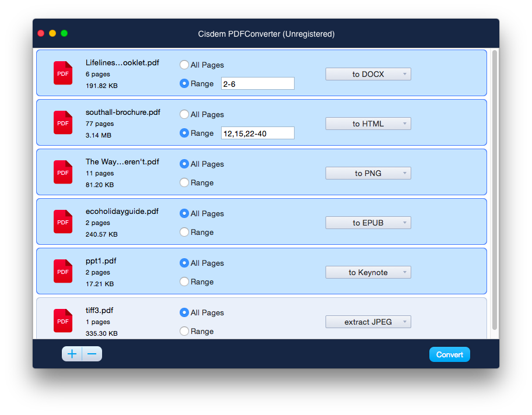
Task: Select All Pages for southall-brochure.pdf
Action: click(184, 114)
